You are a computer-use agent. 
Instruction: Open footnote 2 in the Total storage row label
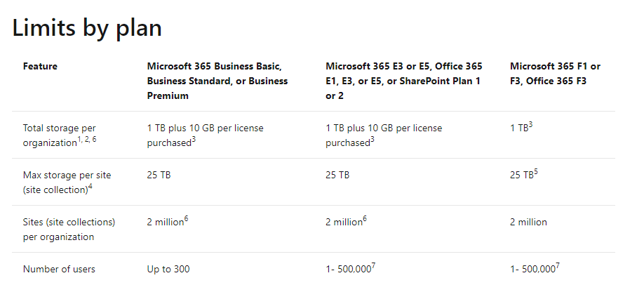coord(88,138)
